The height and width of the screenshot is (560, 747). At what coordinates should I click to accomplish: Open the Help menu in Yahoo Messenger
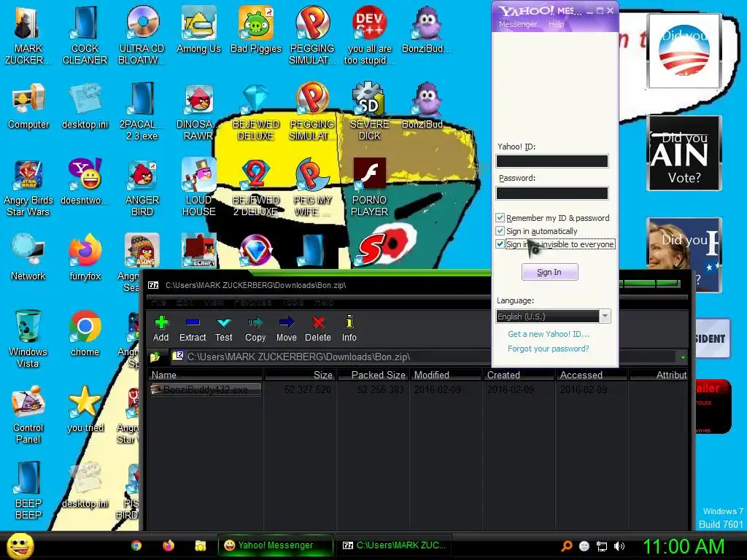click(556, 24)
